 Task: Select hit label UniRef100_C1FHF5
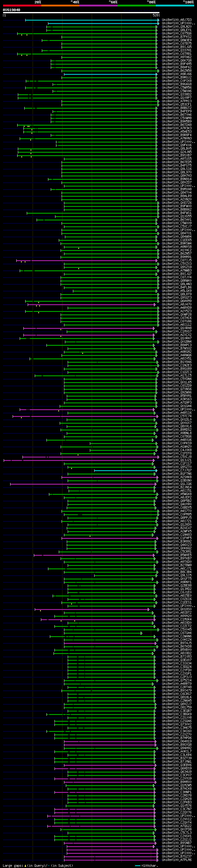pos(177,538)
